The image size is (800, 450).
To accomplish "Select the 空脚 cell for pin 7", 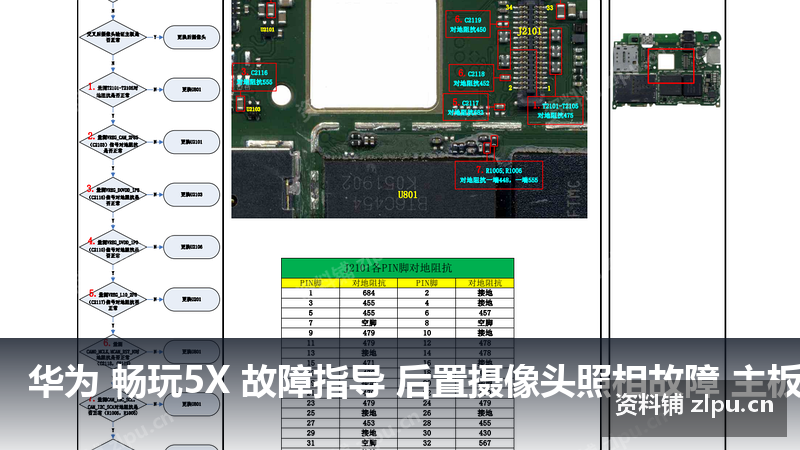I will (368, 323).
